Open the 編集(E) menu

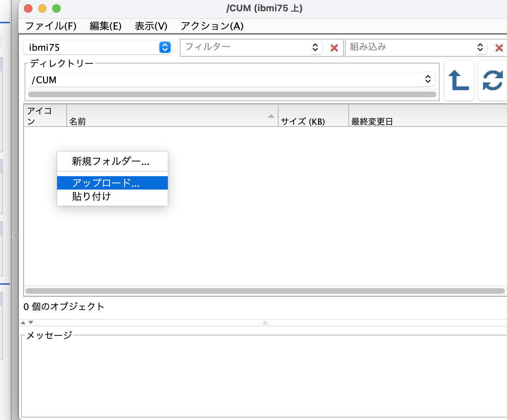point(105,26)
